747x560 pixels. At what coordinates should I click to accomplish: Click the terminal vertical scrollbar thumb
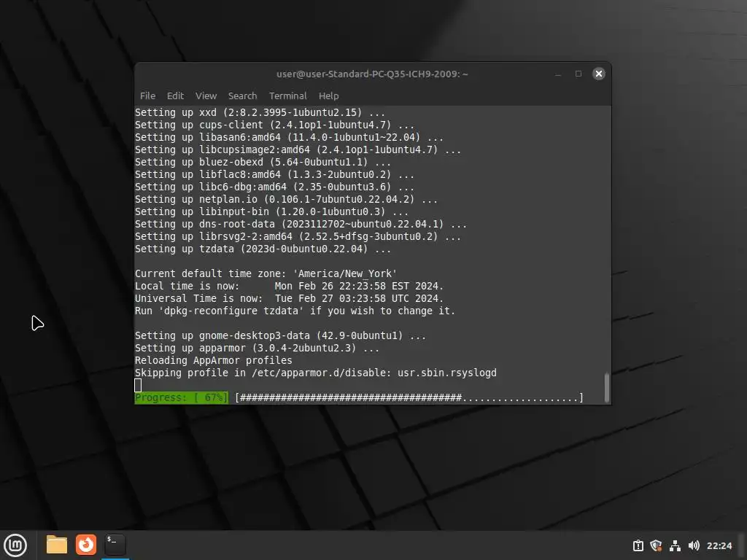(x=606, y=388)
